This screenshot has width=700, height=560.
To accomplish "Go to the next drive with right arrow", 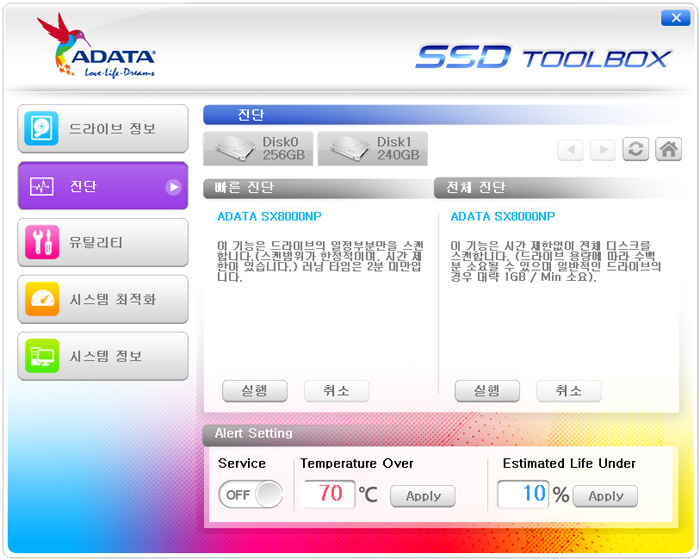I will click(x=603, y=150).
